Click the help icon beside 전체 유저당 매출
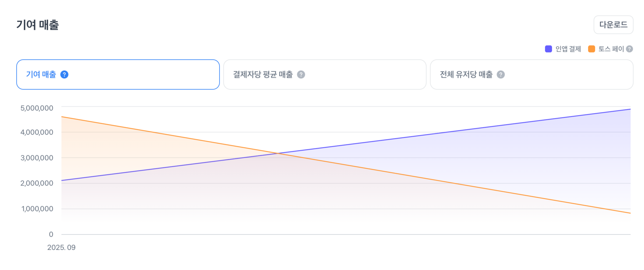The width and height of the screenshot is (644, 270). click(500, 74)
